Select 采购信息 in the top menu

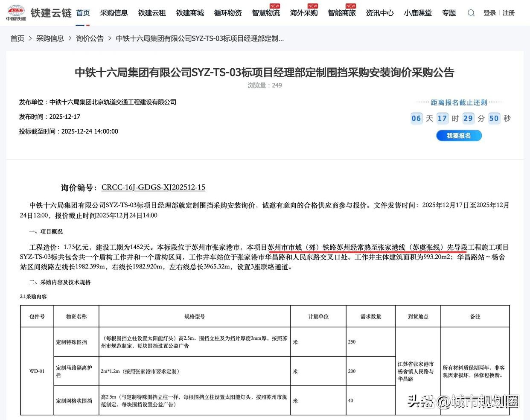click(x=114, y=13)
